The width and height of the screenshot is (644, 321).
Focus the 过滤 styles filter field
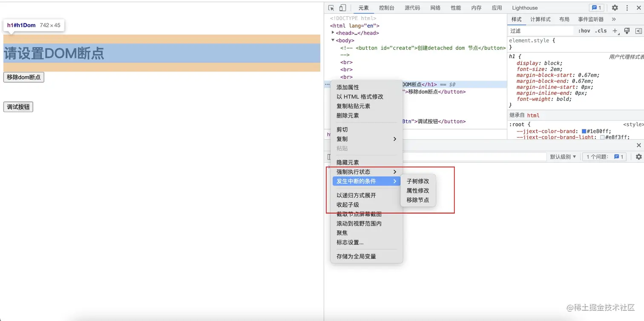[x=541, y=31]
